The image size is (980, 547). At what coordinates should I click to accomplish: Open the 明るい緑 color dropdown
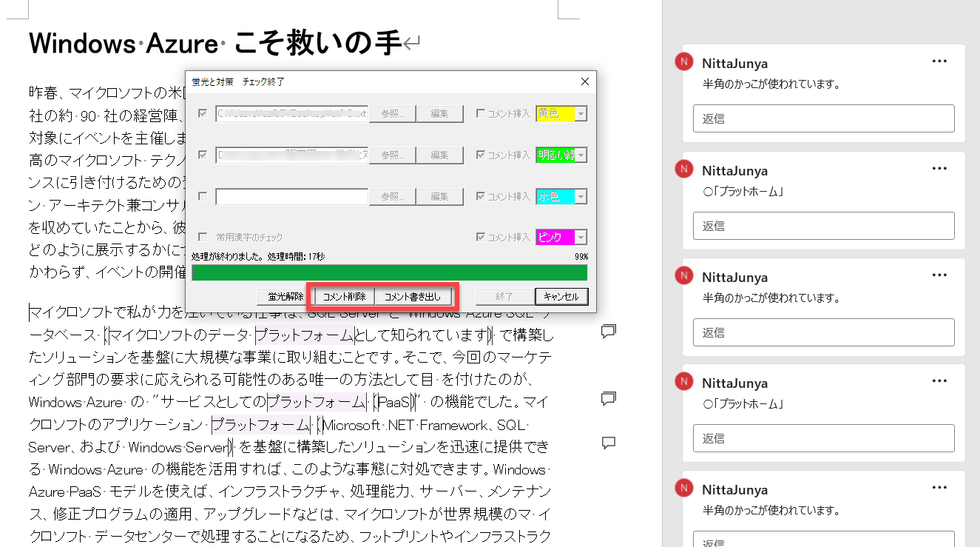[x=581, y=155]
